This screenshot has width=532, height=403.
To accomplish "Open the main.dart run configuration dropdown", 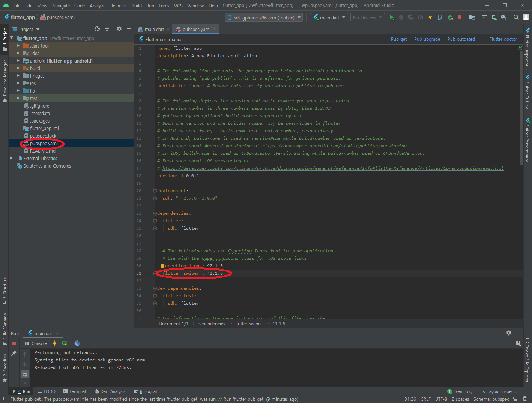I will [329, 18].
